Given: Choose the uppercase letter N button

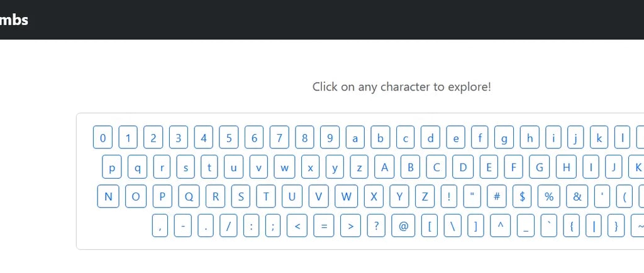Looking at the screenshot, I should pyautogui.click(x=108, y=196).
